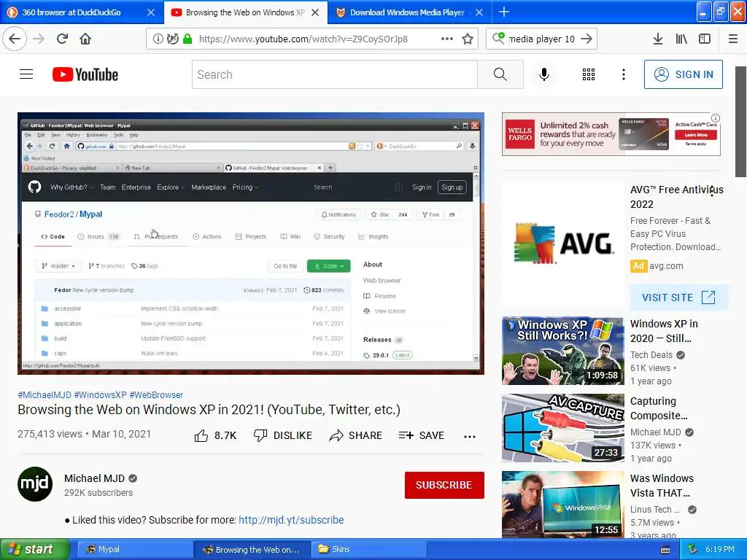747x560 pixels.
Task: Click the mjd channel avatar
Action: 35,484
